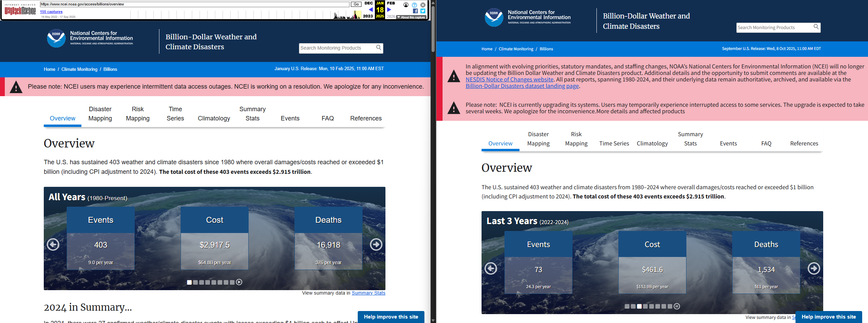This screenshot has width=868, height=323.
Task: Select the second slide dot in left carousel
Action: coord(195,282)
